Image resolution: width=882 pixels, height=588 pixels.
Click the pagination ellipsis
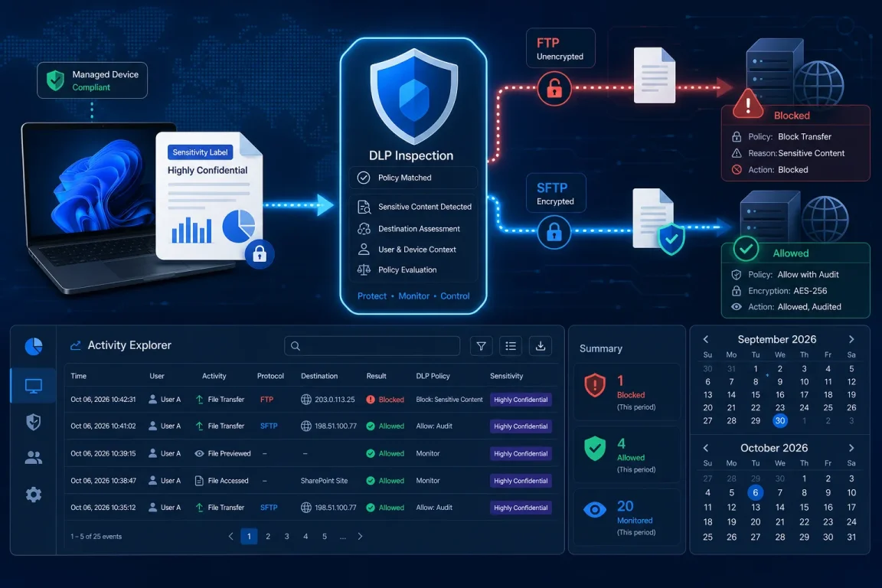coord(342,537)
